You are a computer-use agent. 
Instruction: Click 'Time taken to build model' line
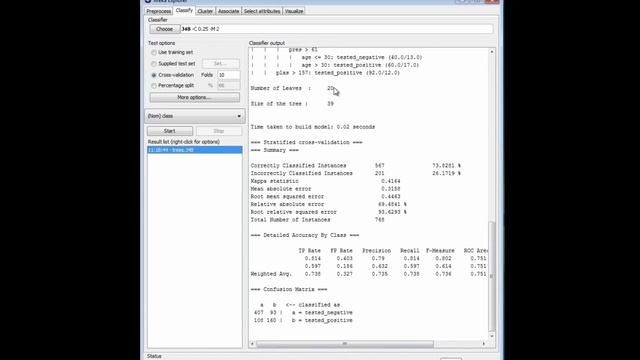click(313, 127)
